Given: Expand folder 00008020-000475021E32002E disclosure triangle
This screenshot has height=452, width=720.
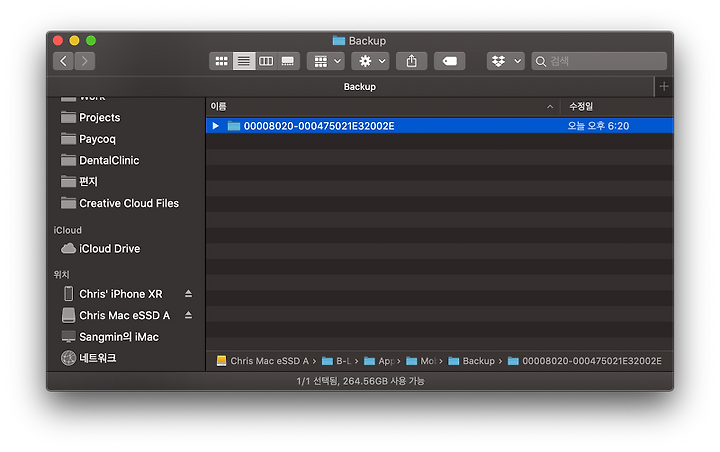Looking at the screenshot, I should [x=215, y=126].
